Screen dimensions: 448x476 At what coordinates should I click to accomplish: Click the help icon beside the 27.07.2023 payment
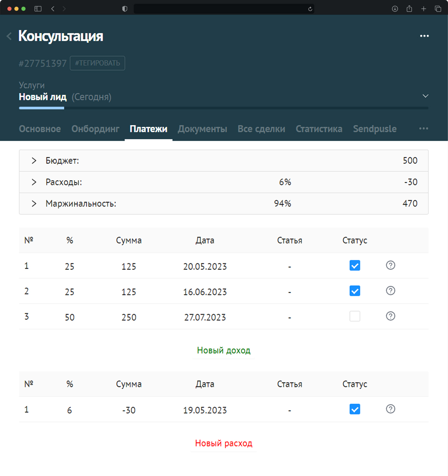(x=391, y=316)
